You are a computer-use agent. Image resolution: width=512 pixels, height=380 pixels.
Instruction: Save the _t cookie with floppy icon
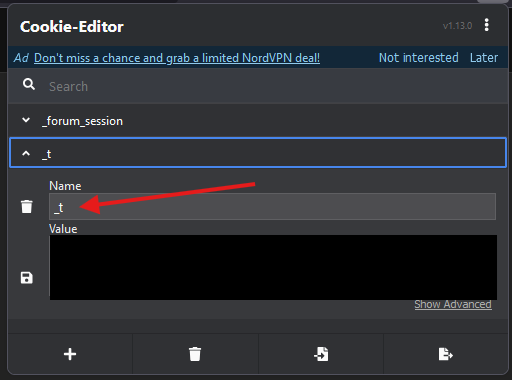coord(27,278)
